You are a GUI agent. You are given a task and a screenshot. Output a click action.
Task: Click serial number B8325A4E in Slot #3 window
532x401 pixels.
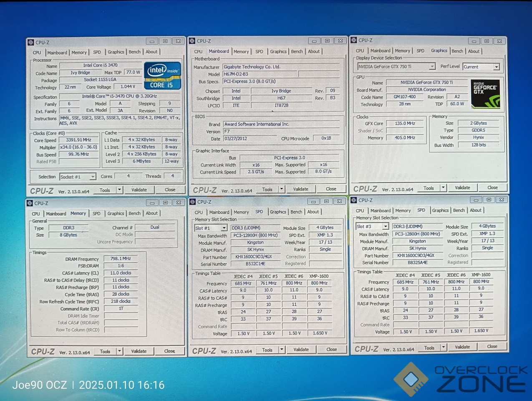tap(417, 263)
